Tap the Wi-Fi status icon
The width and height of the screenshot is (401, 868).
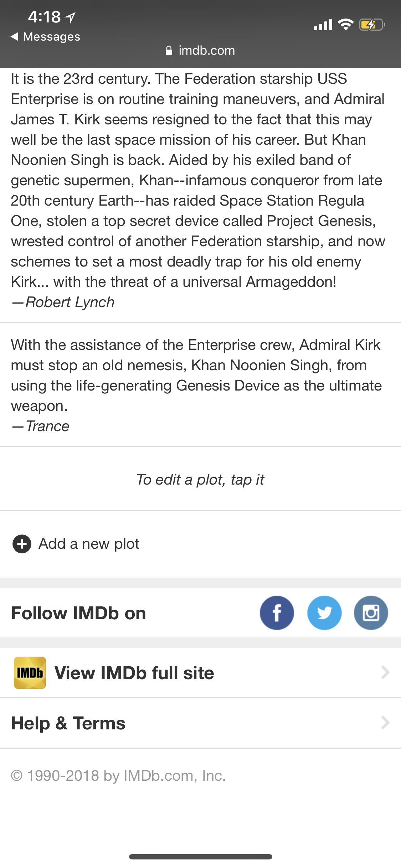tap(345, 24)
